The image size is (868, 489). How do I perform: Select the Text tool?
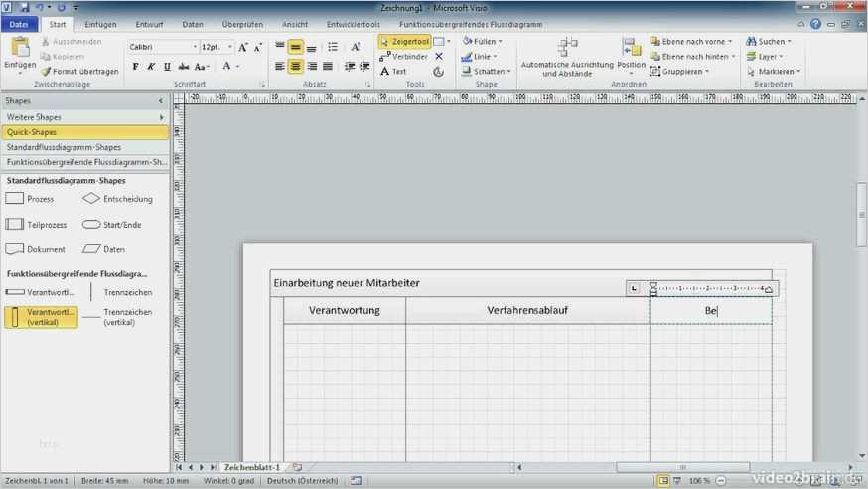coord(393,72)
